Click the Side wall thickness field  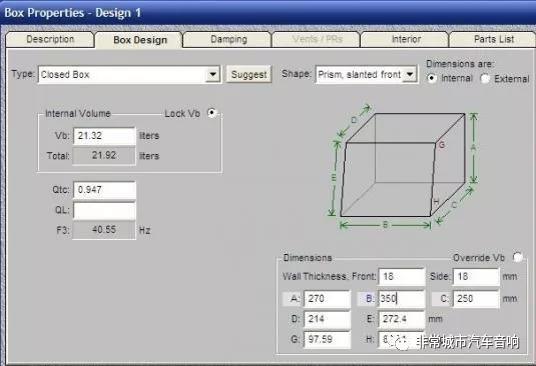click(476, 276)
